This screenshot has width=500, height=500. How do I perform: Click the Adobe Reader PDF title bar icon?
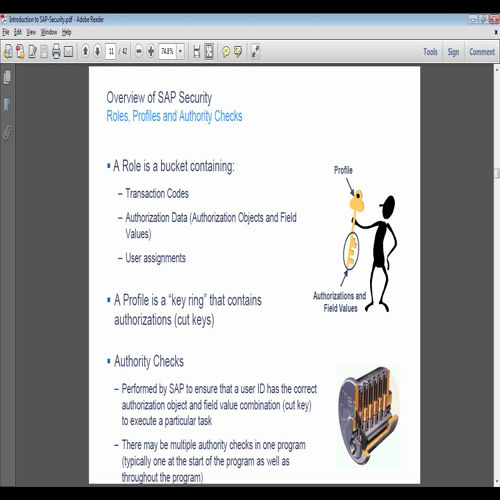point(4,19)
